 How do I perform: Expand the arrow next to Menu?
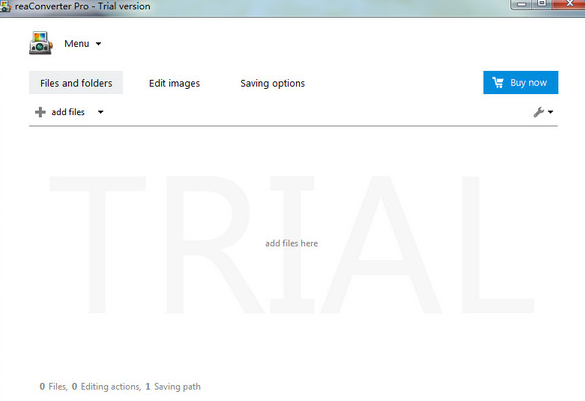(98, 44)
